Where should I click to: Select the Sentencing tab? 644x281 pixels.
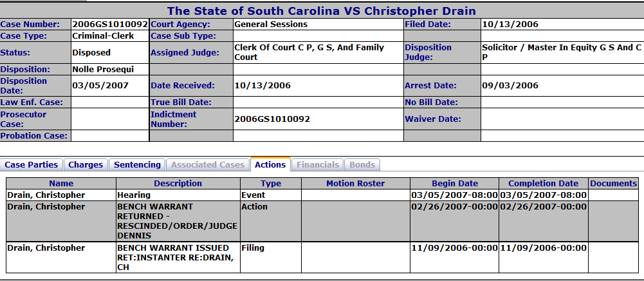point(137,164)
